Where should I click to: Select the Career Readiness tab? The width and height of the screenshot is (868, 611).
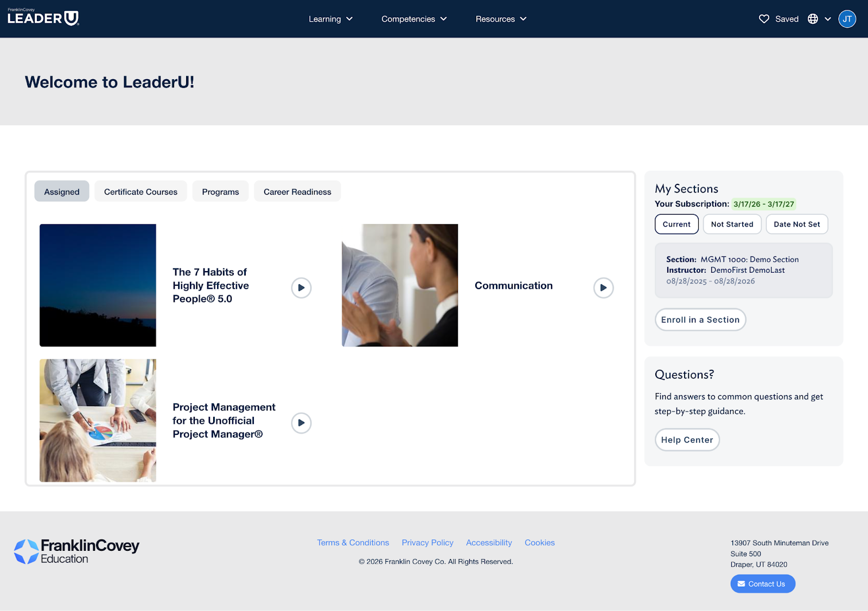coord(297,192)
